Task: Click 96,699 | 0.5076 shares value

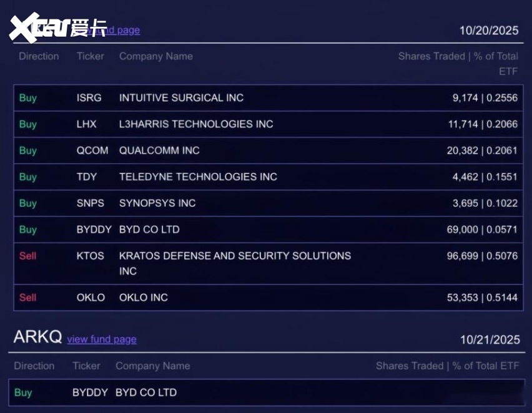Action: 482,256
